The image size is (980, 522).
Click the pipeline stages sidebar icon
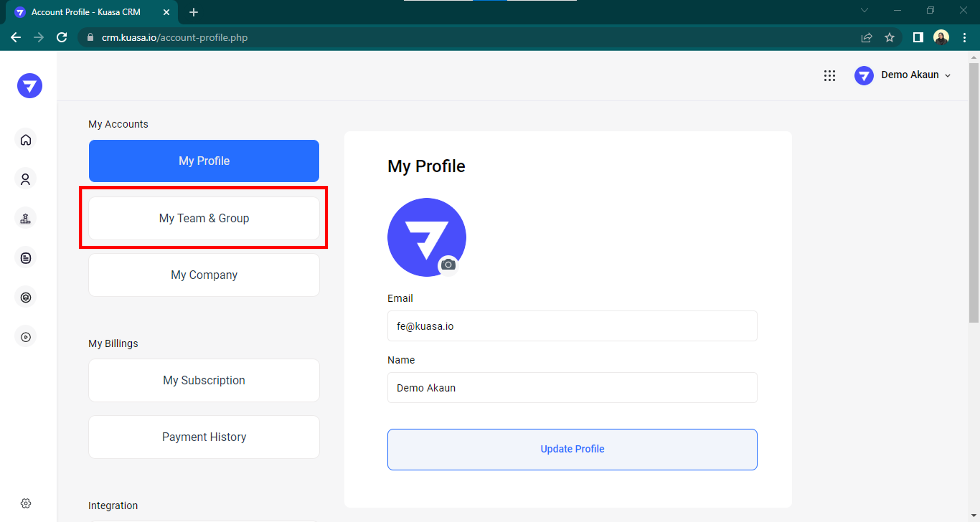(x=25, y=219)
